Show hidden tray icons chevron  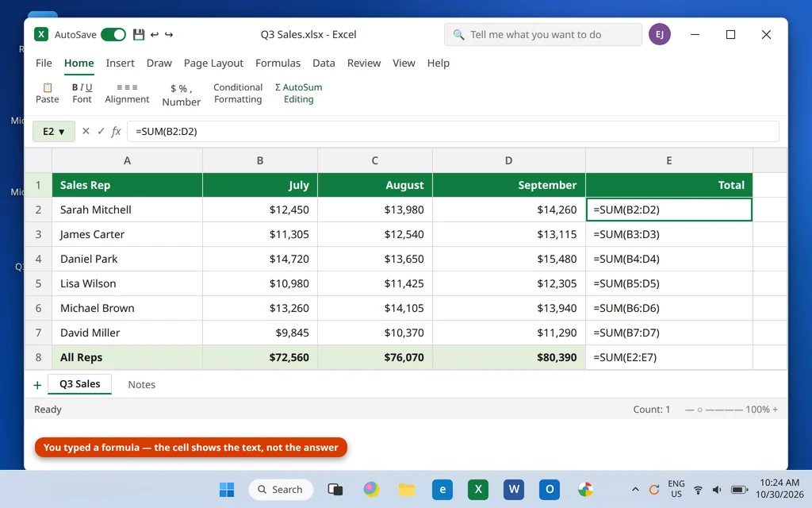635,489
